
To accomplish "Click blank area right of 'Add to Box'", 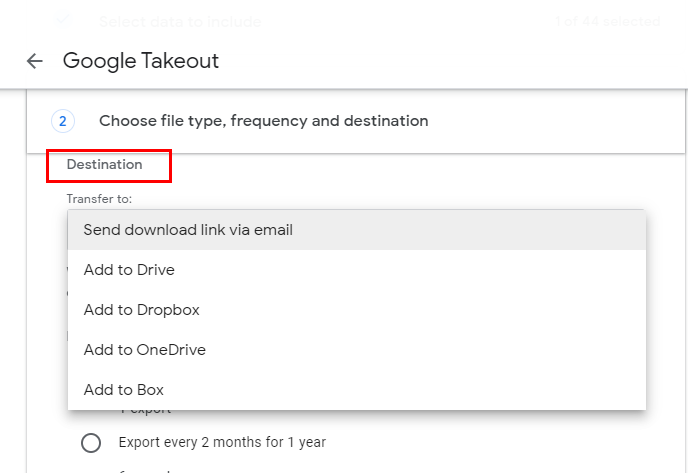I will 400,390.
